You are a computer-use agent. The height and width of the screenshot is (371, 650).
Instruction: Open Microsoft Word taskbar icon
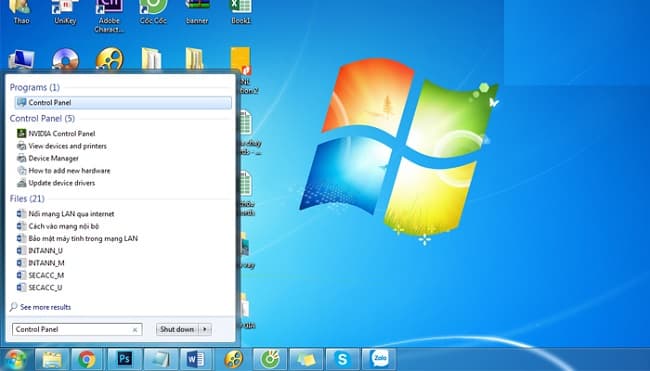(195, 359)
